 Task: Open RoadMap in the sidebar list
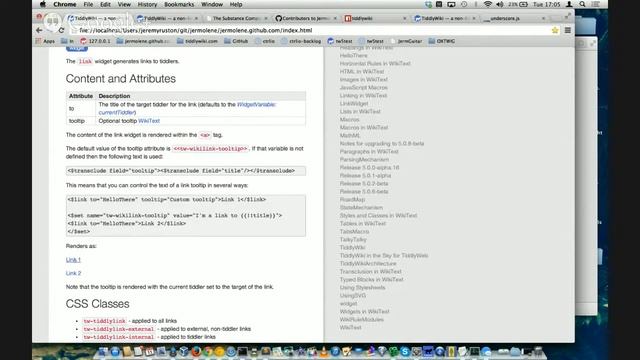click(x=352, y=200)
